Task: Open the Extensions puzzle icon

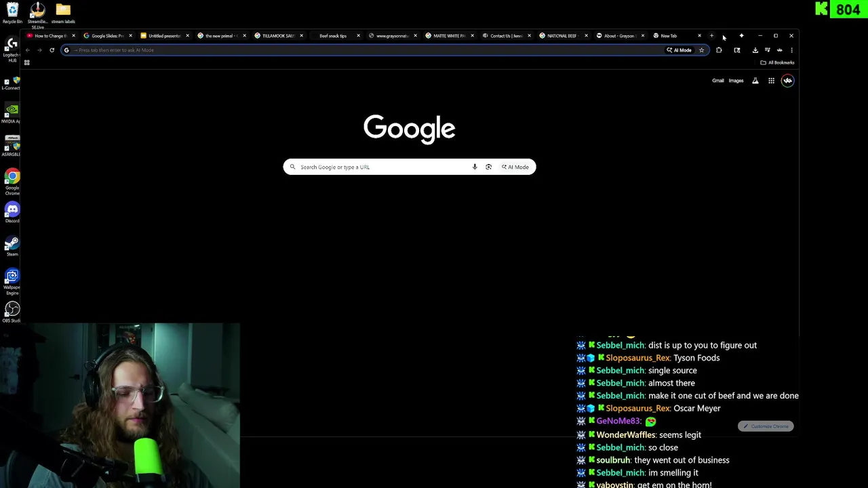Action: [719, 50]
